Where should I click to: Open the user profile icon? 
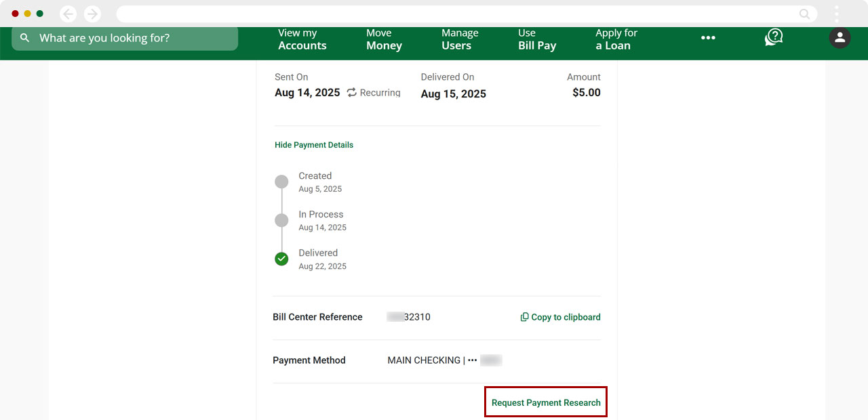coord(840,38)
